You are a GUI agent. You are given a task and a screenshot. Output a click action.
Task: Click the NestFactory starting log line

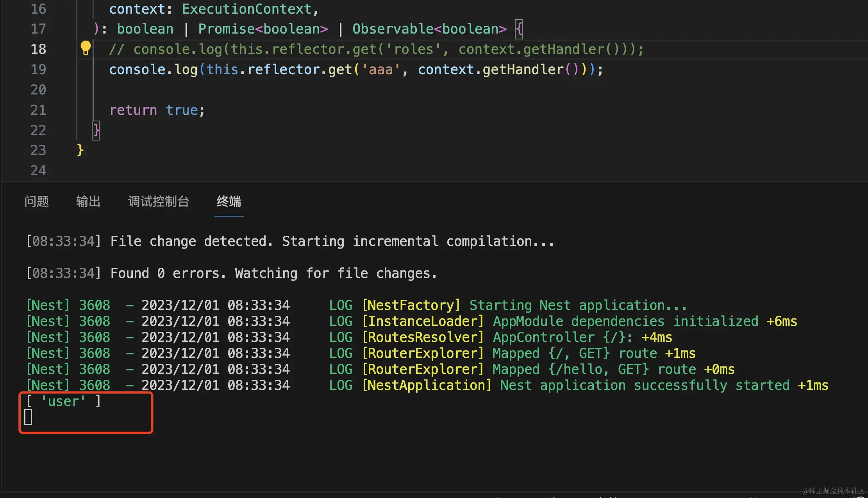524,305
